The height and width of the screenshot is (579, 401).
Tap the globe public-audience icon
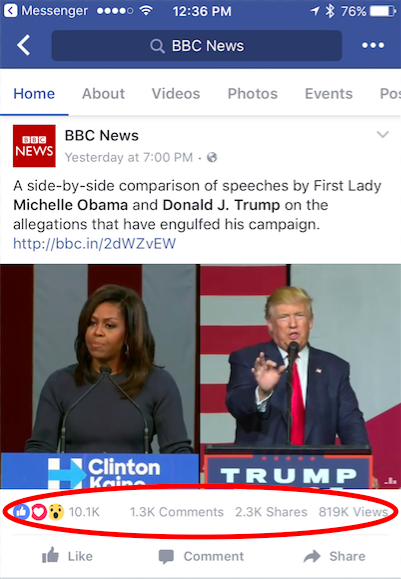[x=212, y=158]
